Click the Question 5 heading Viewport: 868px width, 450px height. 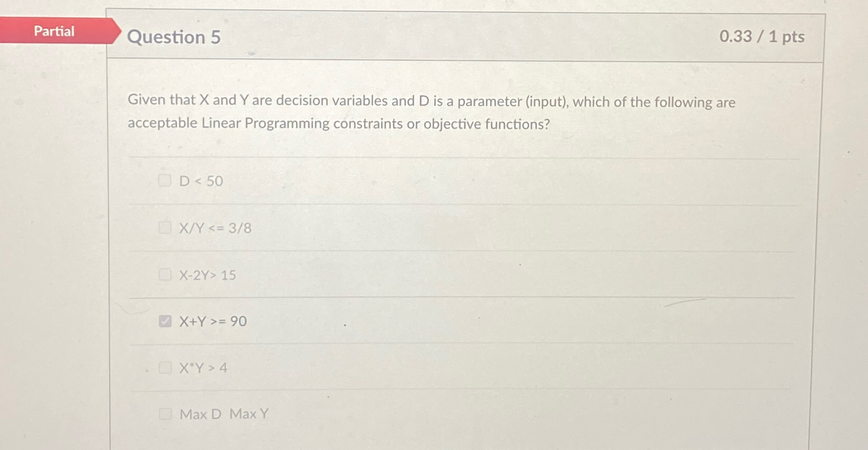pyautogui.click(x=174, y=37)
